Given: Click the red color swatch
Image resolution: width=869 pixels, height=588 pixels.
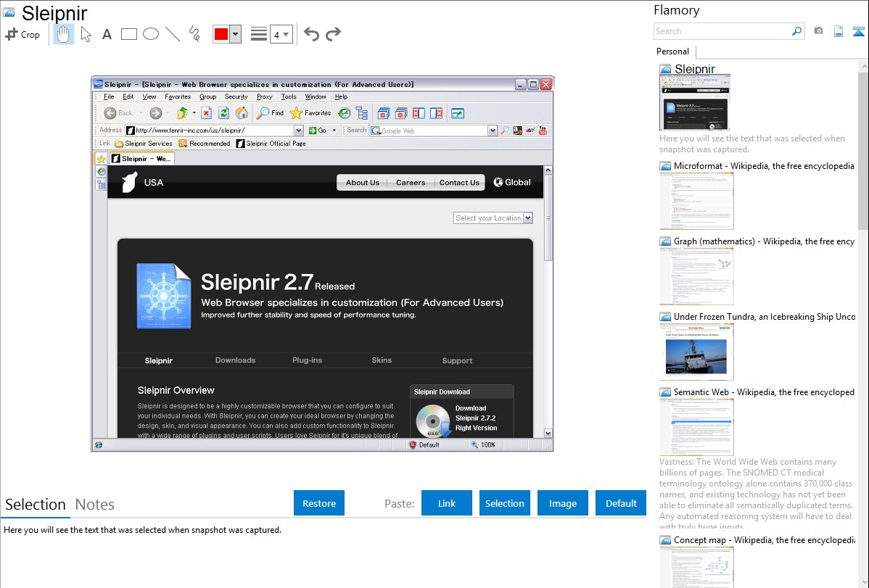Looking at the screenshot, I should tap(221, 34).
